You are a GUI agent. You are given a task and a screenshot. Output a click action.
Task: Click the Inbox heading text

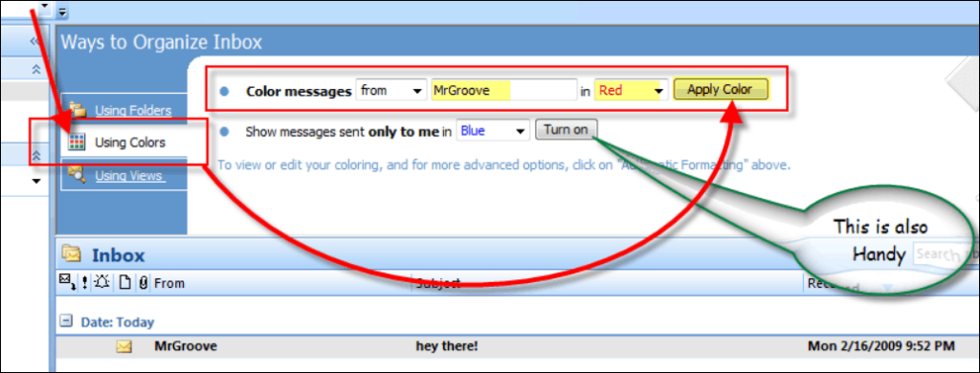pos(118,255)
